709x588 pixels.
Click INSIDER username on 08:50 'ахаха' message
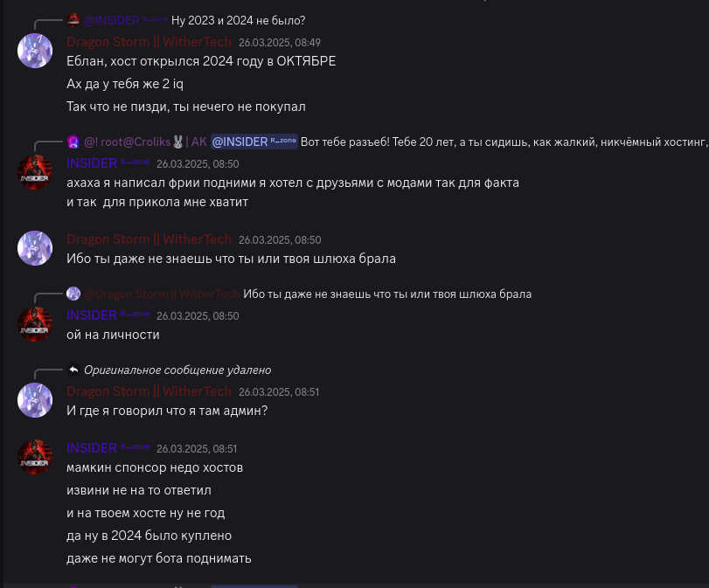point(92,163)
